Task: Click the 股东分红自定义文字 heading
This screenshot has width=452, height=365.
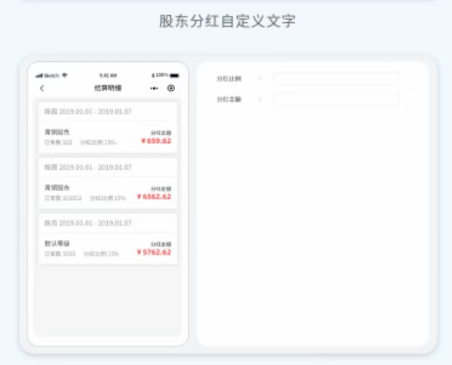Action: point(227,21)
